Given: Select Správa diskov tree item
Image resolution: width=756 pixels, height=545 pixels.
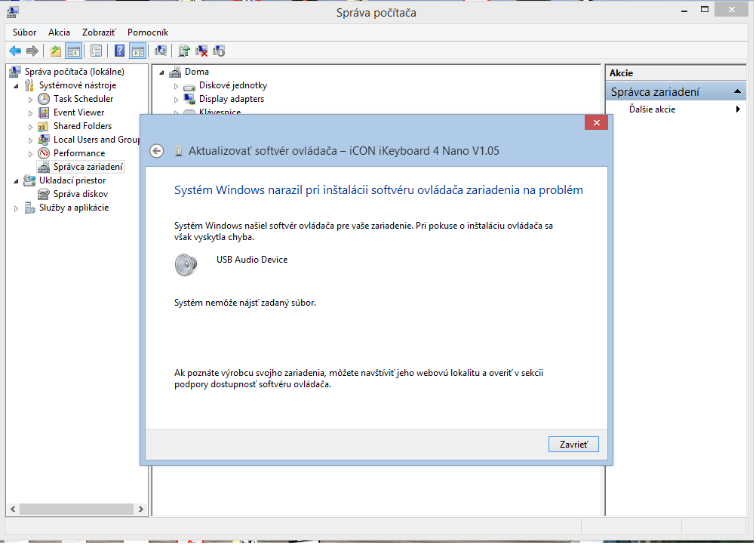Looking at the screenshot, I should pos(81,194).
